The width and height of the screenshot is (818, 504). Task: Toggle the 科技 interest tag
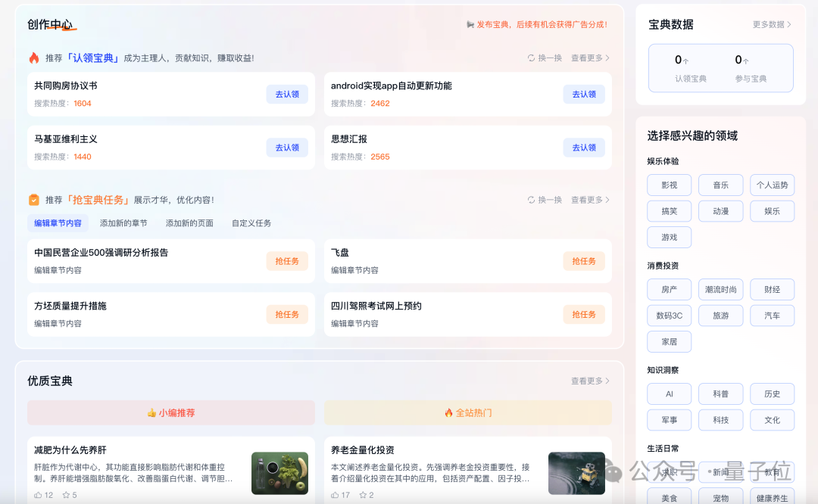[x=720, y=420]
